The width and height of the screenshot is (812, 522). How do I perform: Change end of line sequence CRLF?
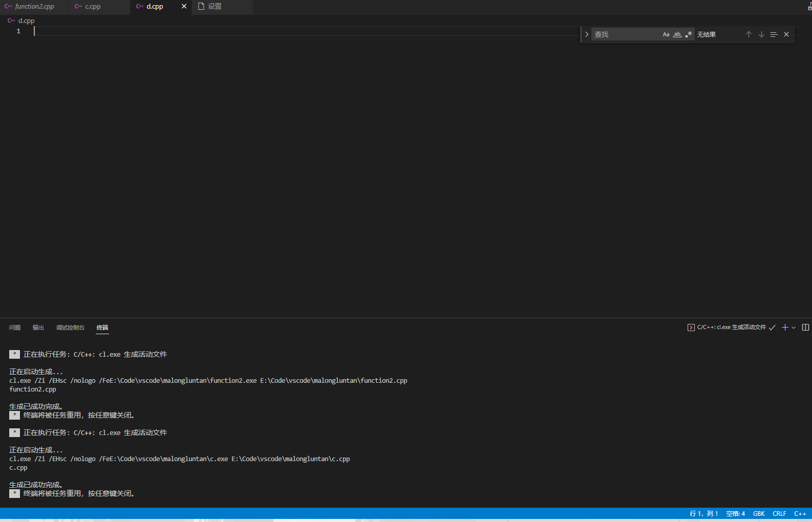click(779, 513)
